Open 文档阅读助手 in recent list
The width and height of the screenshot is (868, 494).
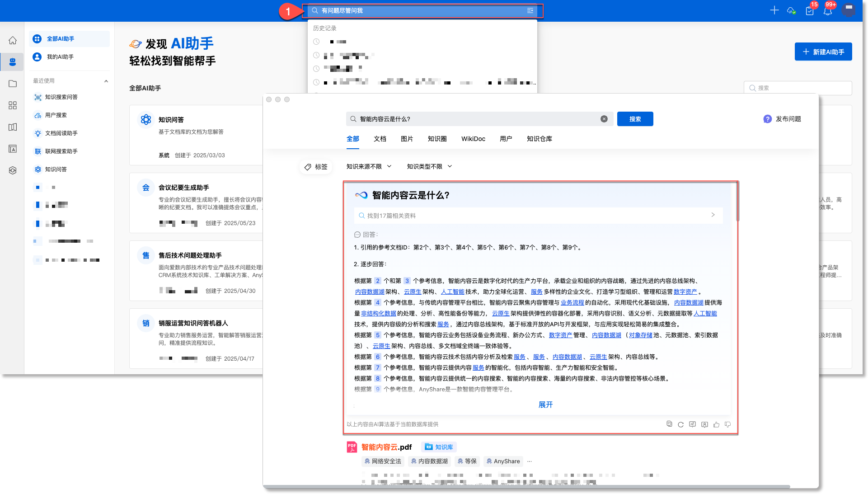(x=70, y=133)
